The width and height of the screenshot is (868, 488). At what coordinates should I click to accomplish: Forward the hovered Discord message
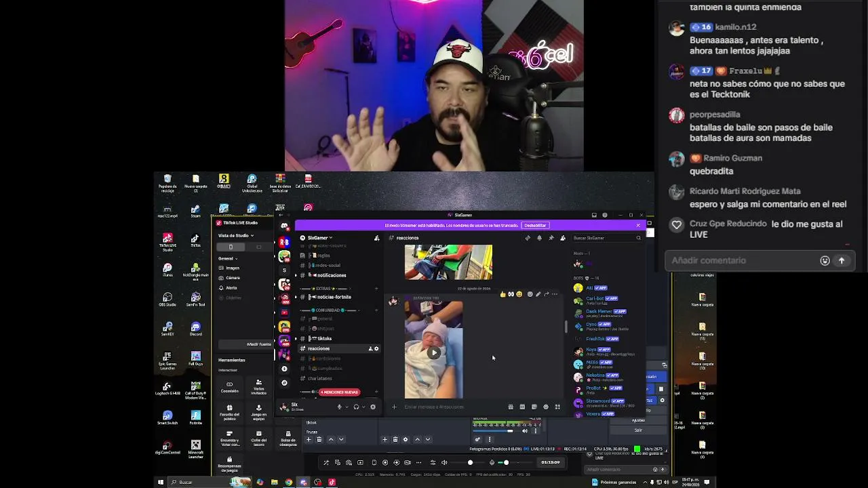point(546,294)
